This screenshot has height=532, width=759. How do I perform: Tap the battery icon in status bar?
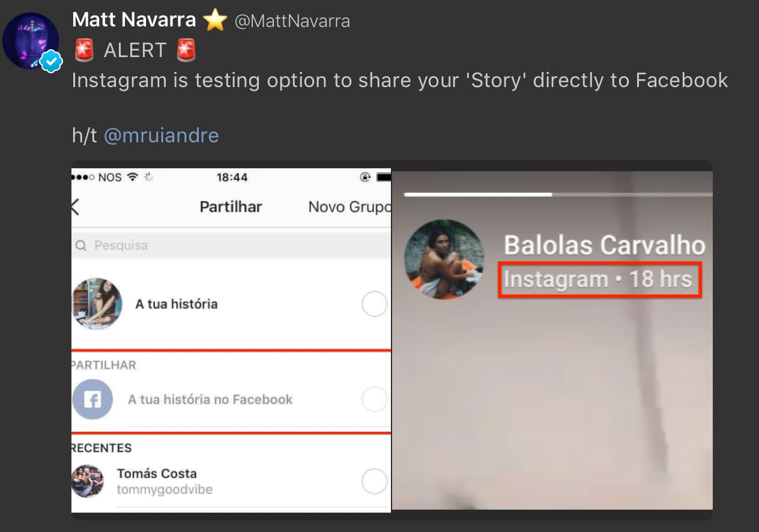pyautogui.click(x=383, y=177)
